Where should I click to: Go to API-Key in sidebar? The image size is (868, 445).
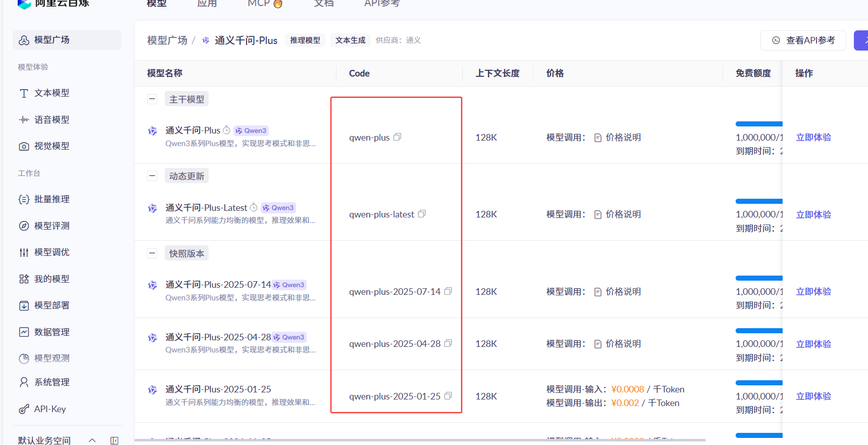pos(50,409)
